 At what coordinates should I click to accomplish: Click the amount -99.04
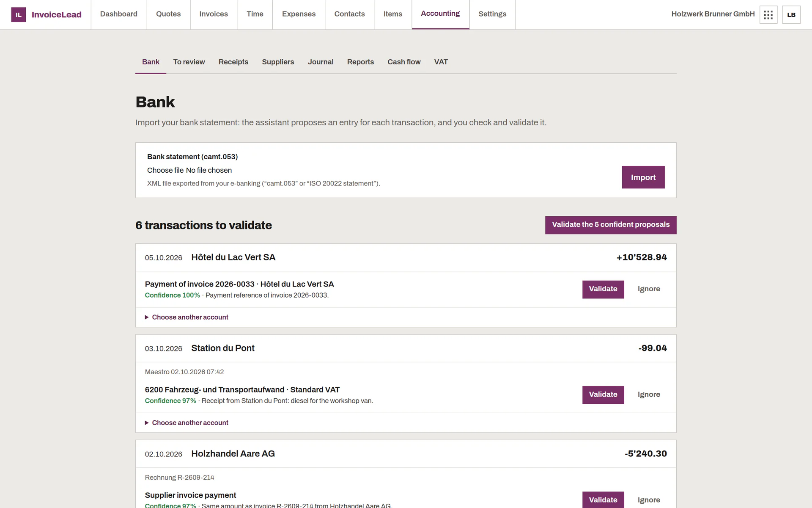(x=653, y=348)
